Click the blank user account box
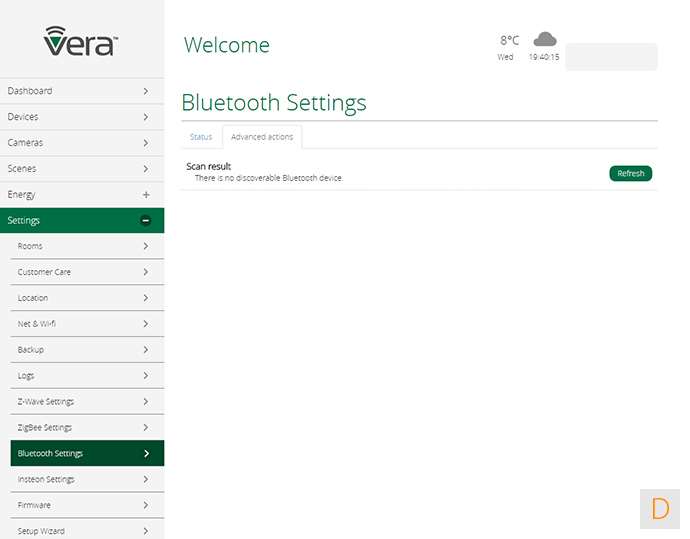Image resolution: width=690 pixels, height=539 pixels. tap(611, 57)
